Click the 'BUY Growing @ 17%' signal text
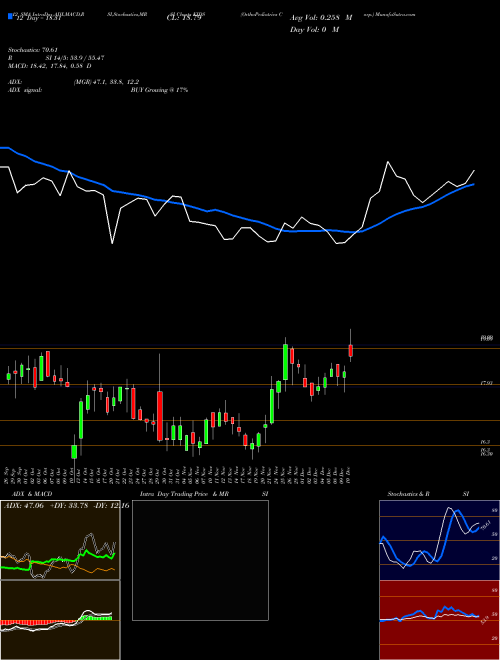This screenshot has width=500, height=660. (159, 90)
